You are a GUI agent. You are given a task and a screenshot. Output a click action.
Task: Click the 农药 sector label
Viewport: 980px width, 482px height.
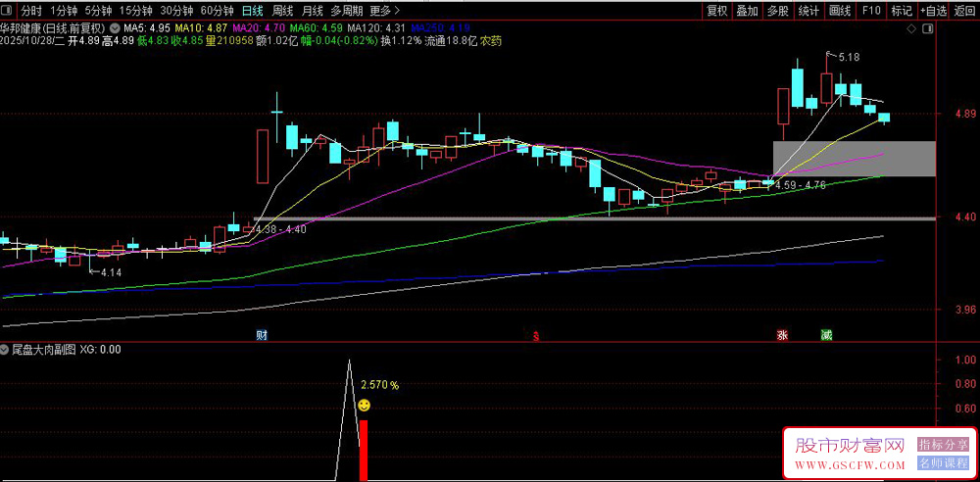tap(491, 40)
